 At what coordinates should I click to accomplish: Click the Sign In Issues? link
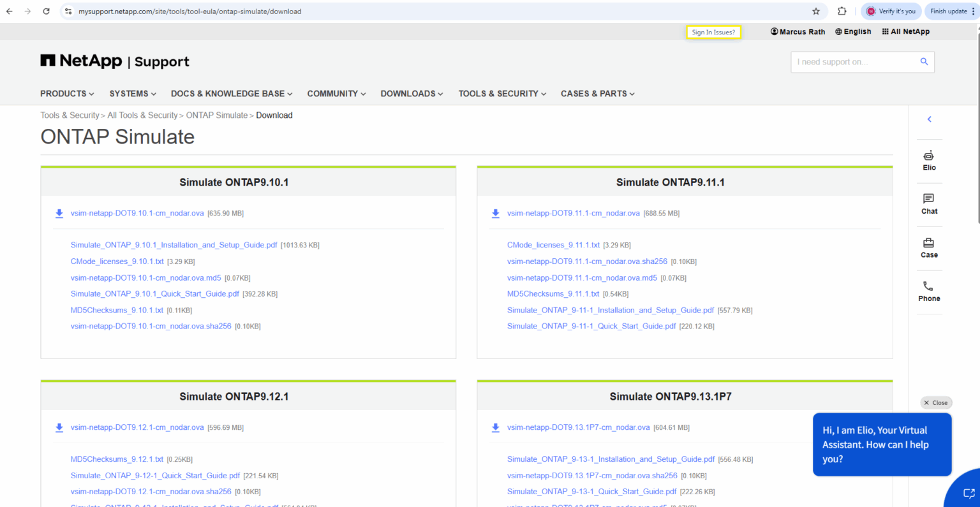click(x=713, y=31)
